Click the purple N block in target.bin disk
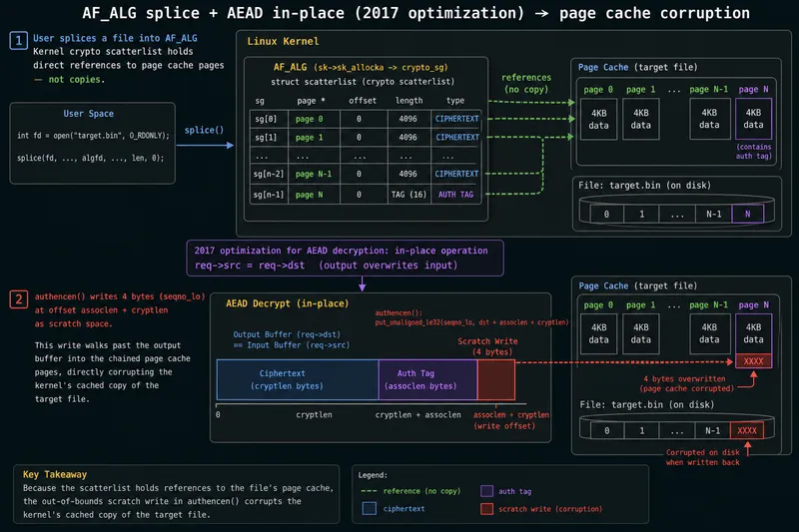799x532 pixels. (x=747, y=214)
